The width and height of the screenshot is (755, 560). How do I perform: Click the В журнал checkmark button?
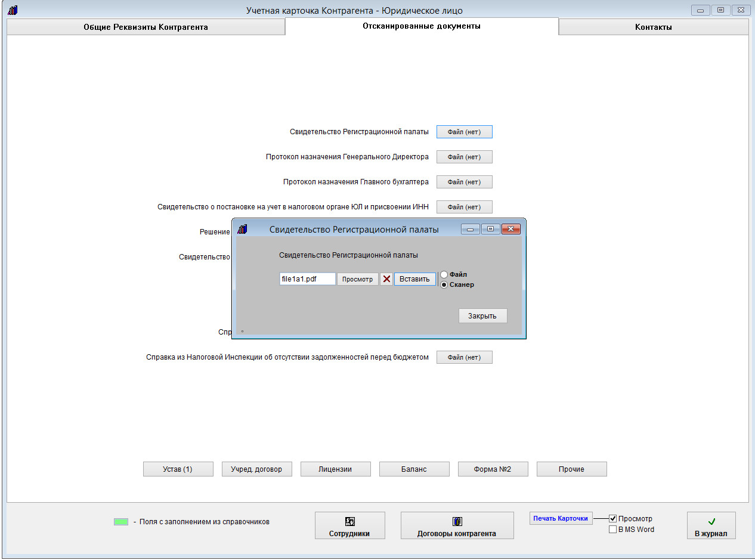[711, 525]
